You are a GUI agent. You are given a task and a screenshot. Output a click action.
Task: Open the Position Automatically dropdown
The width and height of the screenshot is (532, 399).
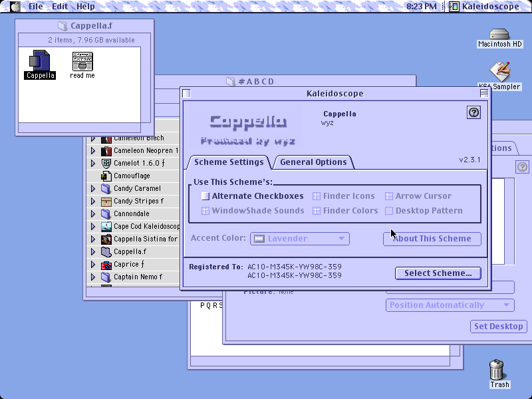pos(450,305)
